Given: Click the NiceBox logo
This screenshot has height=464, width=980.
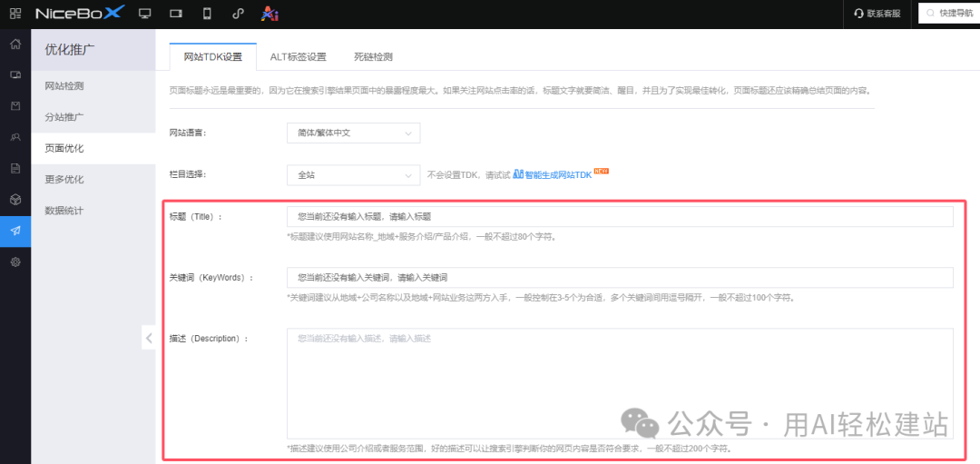Looking at the screenshot, I should tap(79, 13).
